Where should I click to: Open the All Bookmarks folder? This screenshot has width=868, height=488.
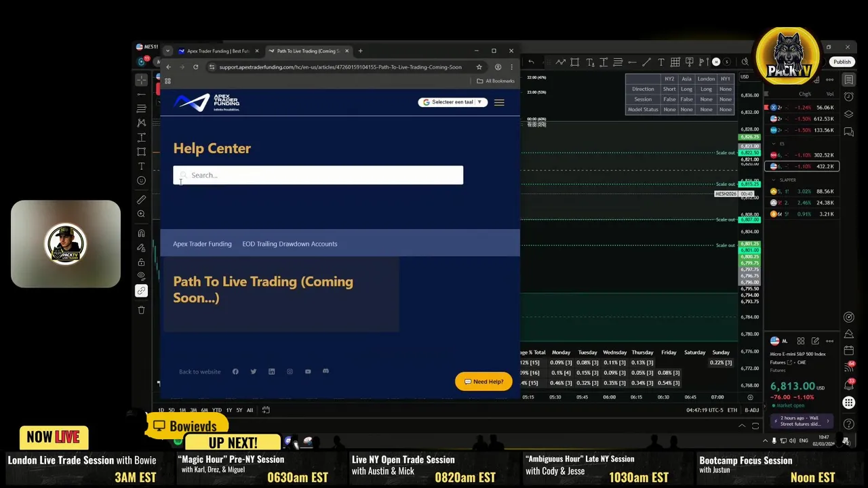point(496,81)
